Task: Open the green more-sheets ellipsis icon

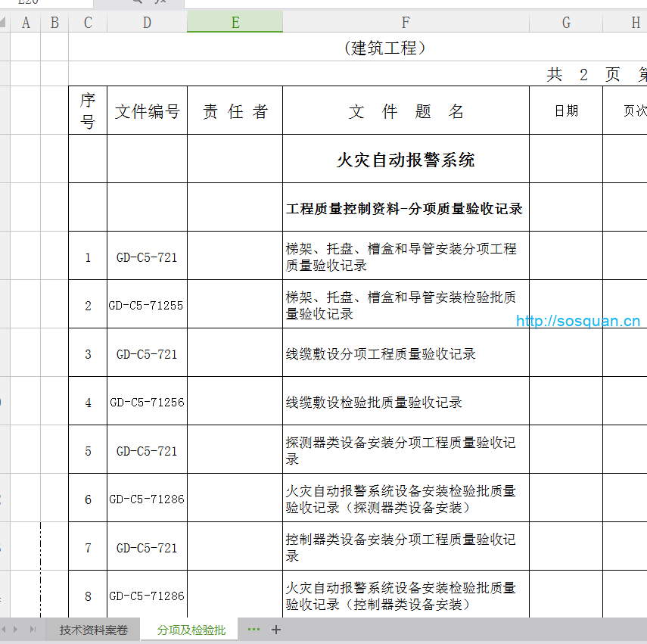Action: (x=254, y=630)
